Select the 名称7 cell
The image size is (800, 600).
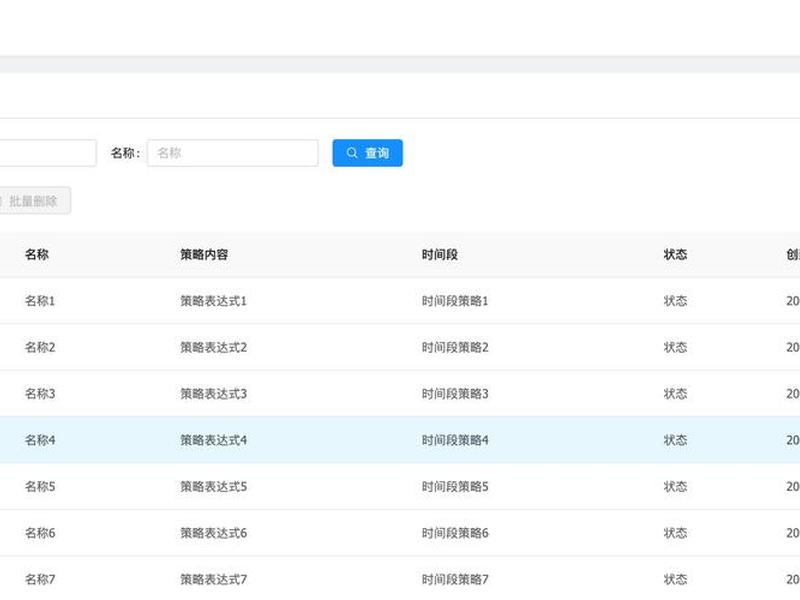(x=40, y=579)
